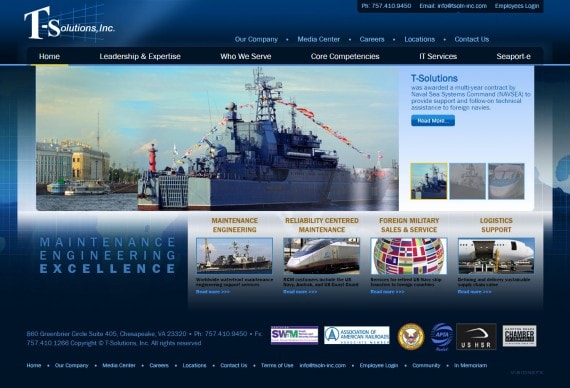
Task: Click the Maintenance Engineering ship image
Action: point(234,256)
